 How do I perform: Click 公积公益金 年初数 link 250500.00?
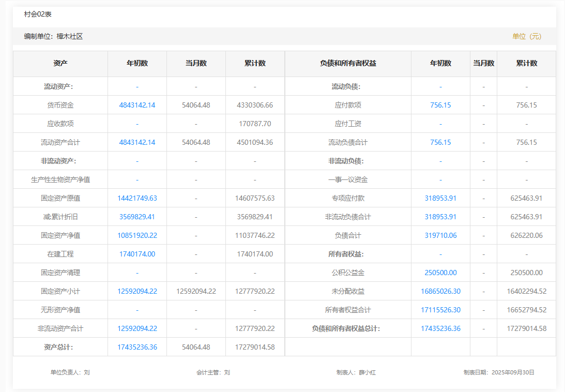[x=440, y=273]
